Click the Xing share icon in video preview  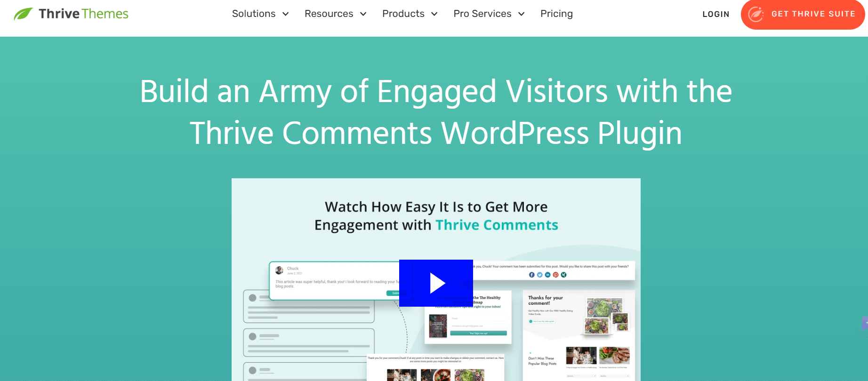pyautogui.click(x=564, y=275)
